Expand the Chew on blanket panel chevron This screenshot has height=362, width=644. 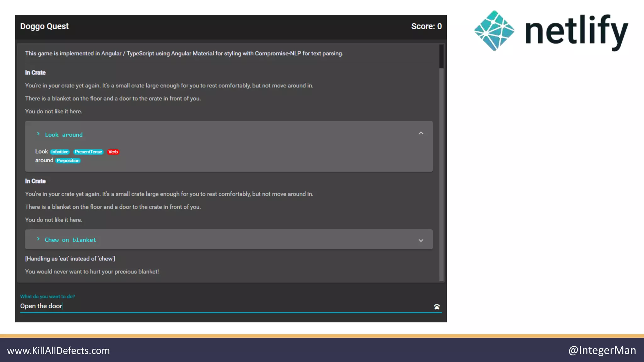[421, 240]
